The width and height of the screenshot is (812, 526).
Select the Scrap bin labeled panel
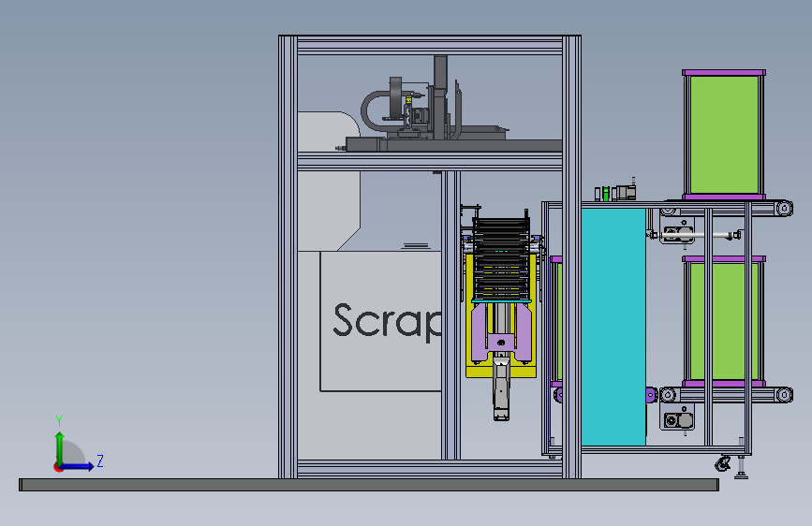(380, 321)
